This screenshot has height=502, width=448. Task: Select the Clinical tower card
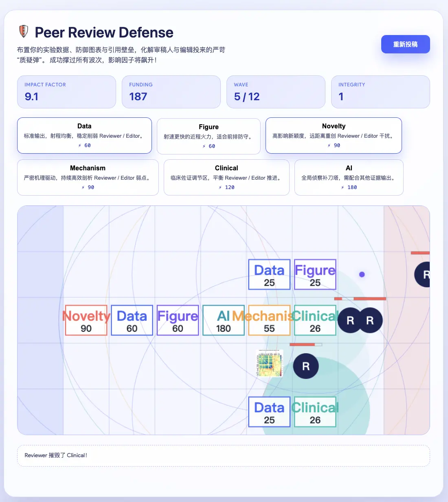click(x=226, y=177)
